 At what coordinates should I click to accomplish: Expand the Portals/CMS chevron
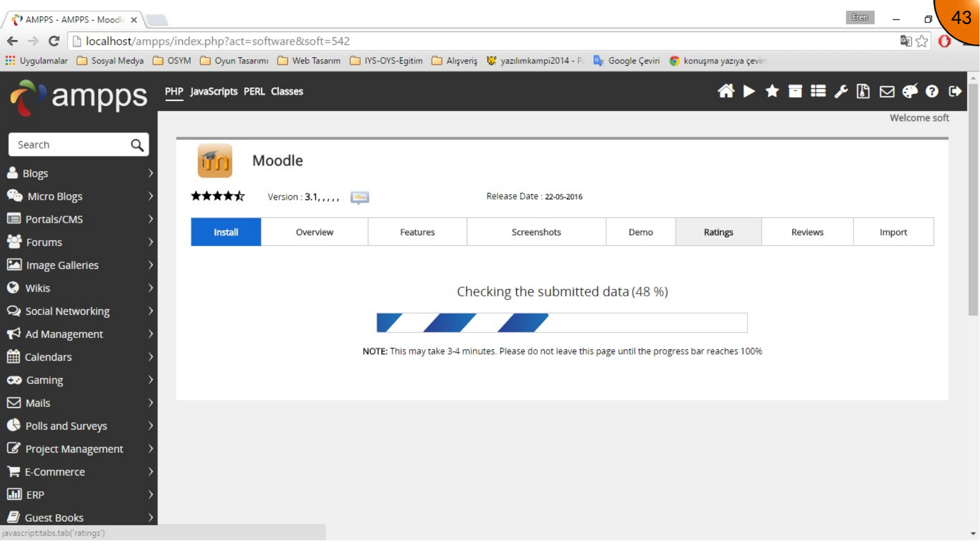(x=150, y=219)
